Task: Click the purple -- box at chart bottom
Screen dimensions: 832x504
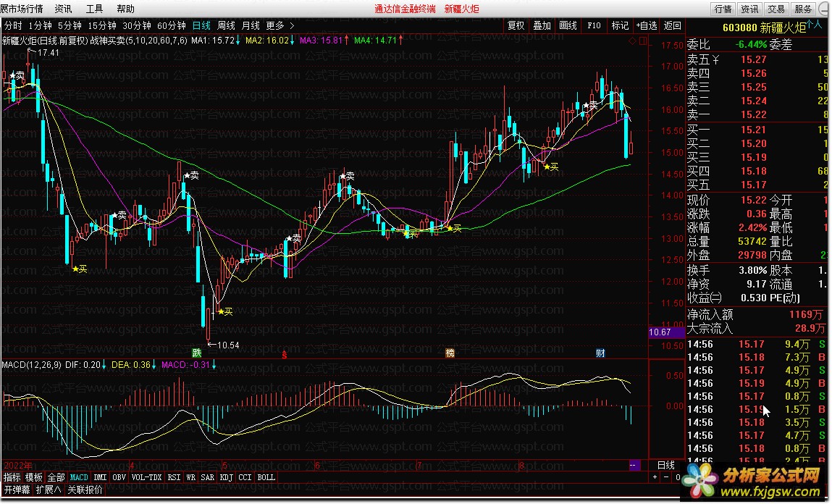Action: click(634, 466)
